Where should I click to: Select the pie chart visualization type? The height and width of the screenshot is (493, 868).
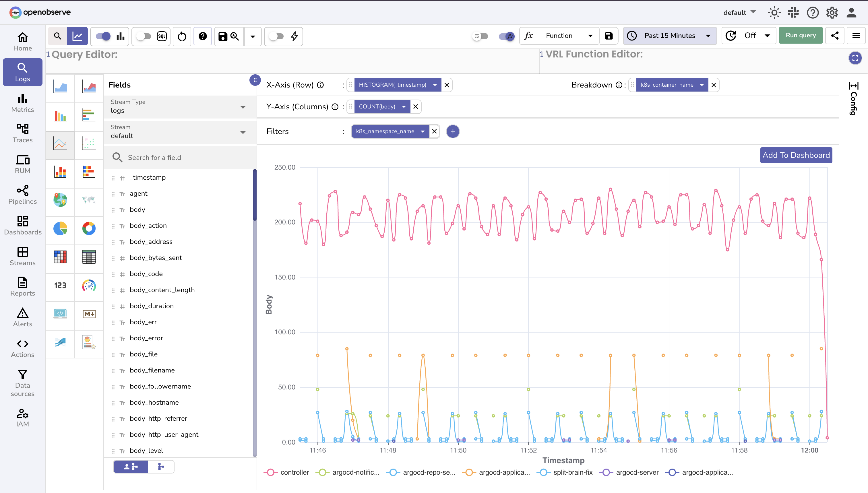(60, 228)
